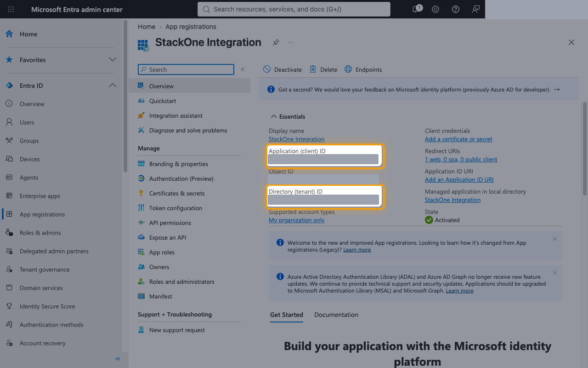The image size is (588, 368).
Task: Open the Endpoints toolbar button
Action: 363,69
